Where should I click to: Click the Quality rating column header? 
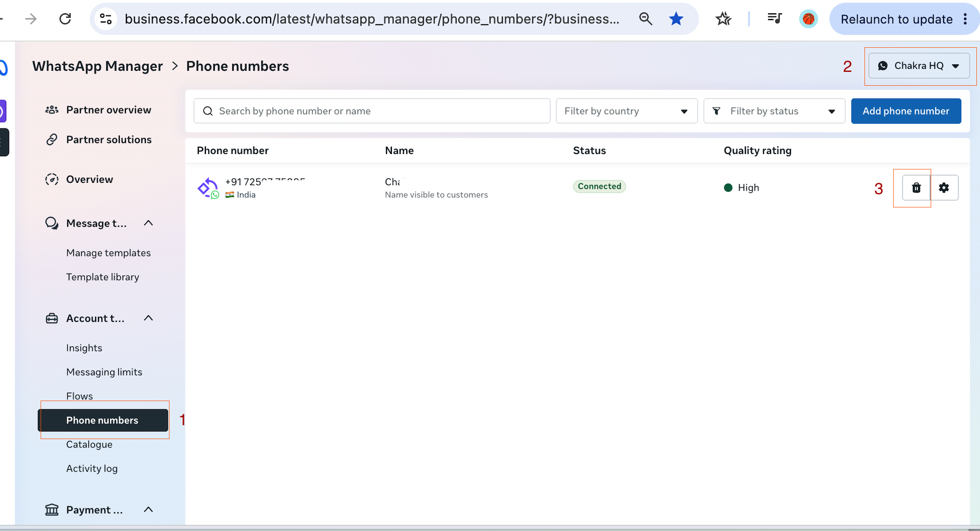[758, 150]
